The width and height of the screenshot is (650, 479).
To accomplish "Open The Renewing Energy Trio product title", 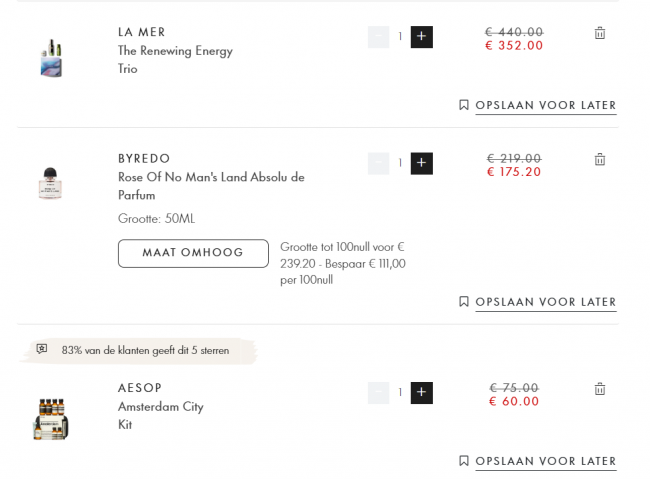I will coord(175,59).
